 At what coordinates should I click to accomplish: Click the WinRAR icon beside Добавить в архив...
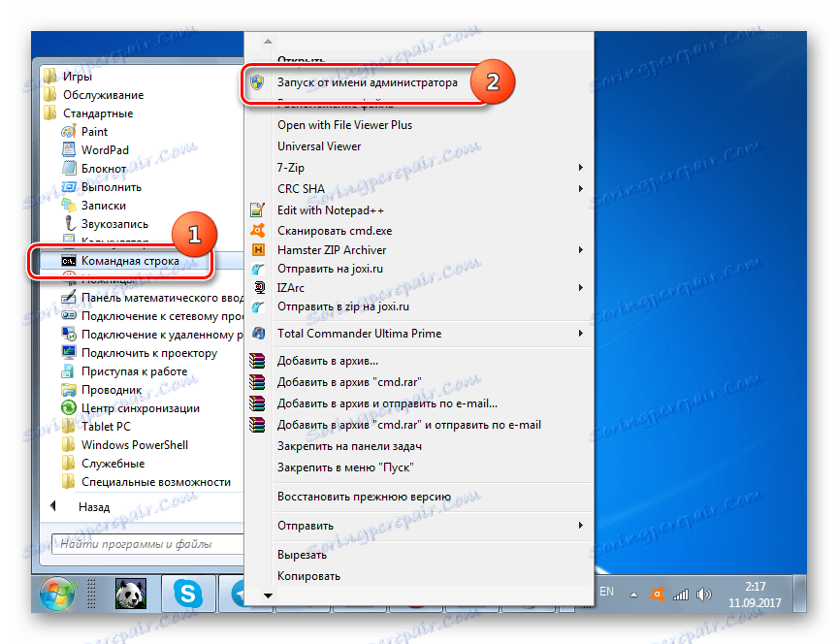(257, 361)
